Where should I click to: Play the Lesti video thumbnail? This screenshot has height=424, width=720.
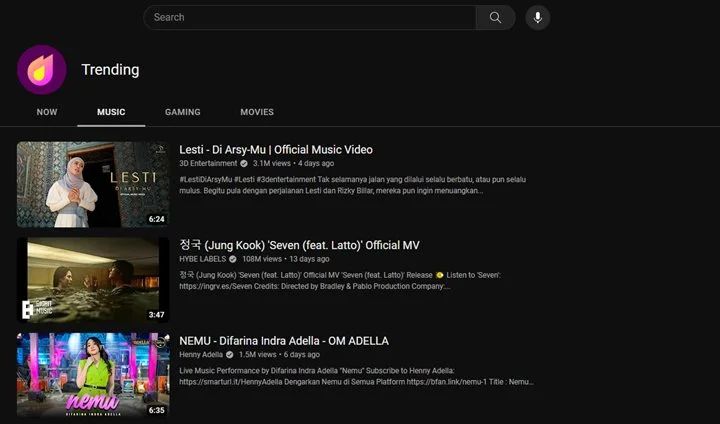pos(93,184)
